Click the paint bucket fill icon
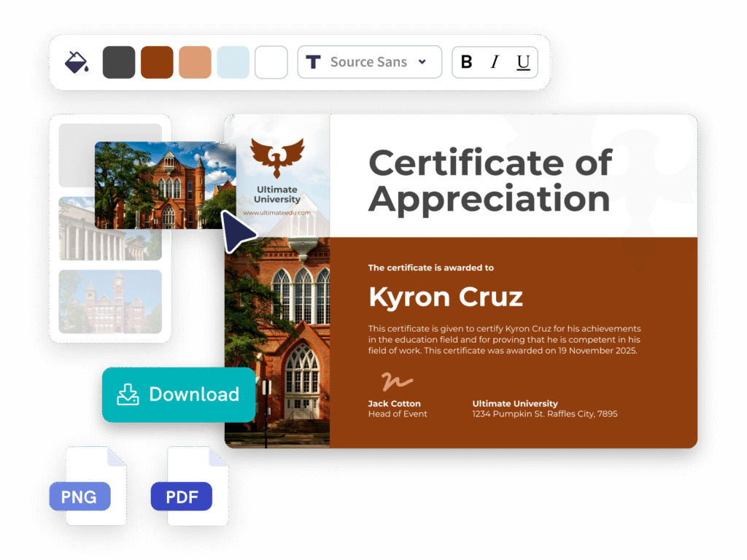 pos(76,62)
